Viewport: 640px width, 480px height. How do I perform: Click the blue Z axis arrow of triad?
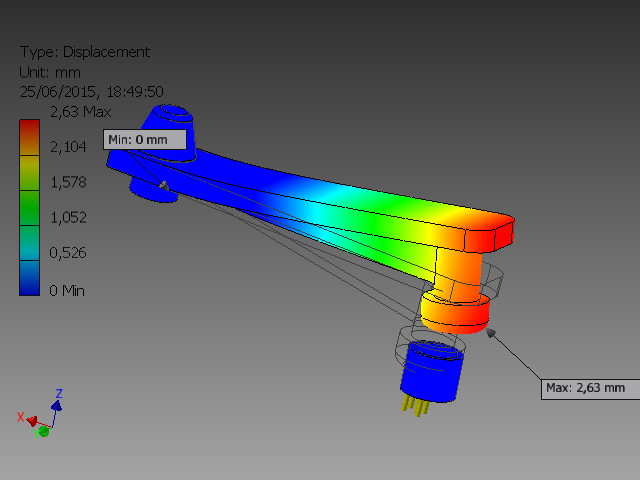click(x=56, y=406)
